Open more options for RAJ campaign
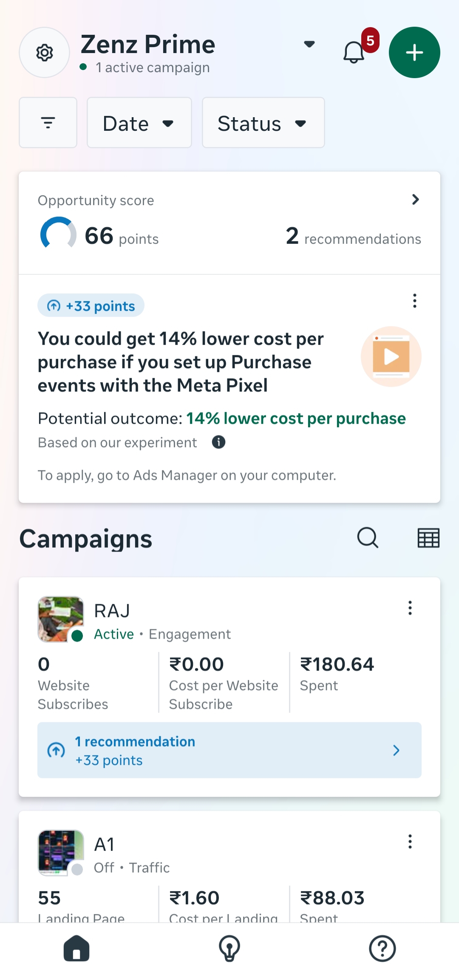Viewport: 459px width, 980px height. tap(410, 608)
